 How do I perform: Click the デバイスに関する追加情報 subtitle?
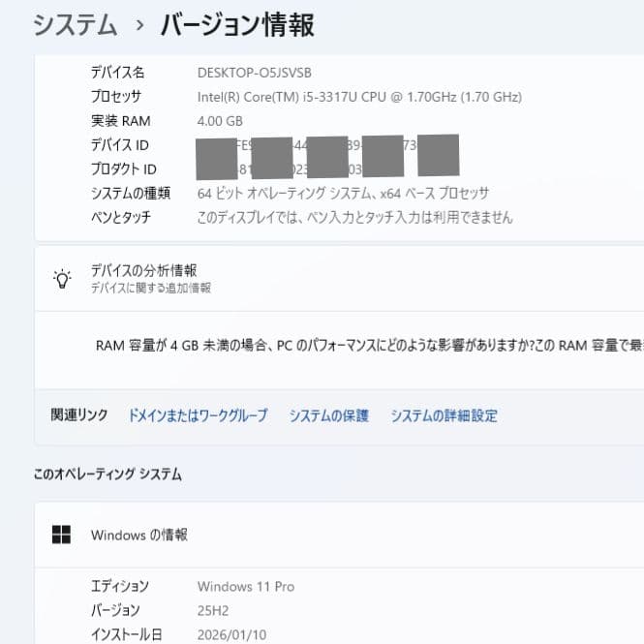click(151, 288)
